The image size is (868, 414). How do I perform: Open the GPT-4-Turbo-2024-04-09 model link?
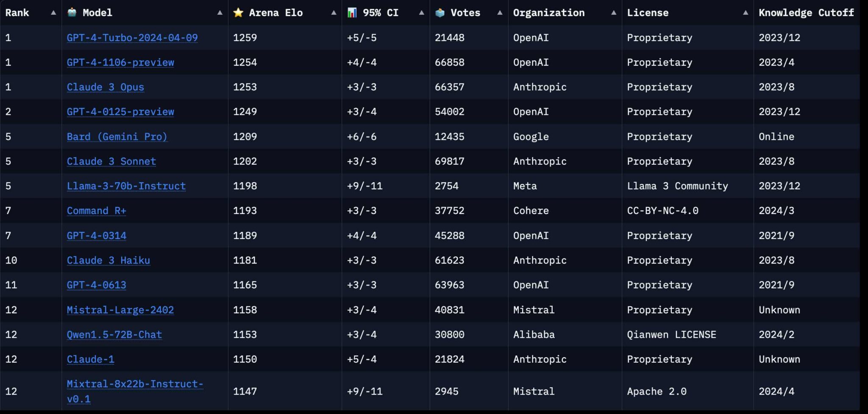click(x=132, y=38)
